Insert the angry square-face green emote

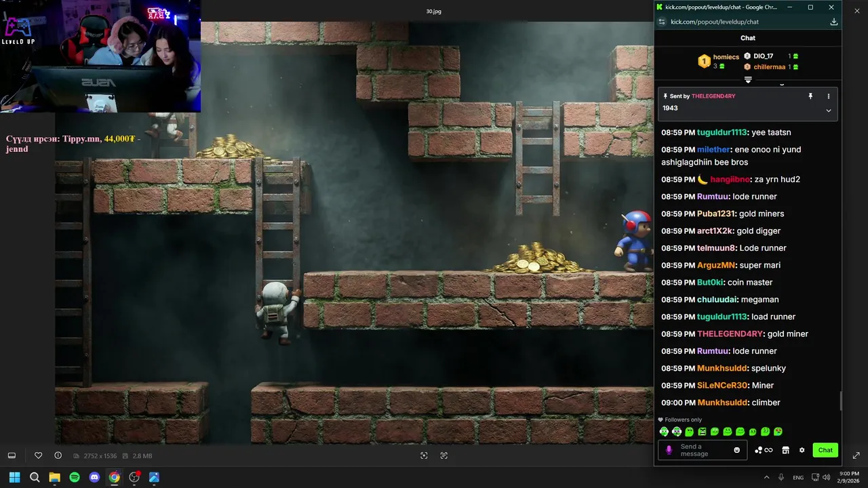pyautogui.click(x=702, y=432)
